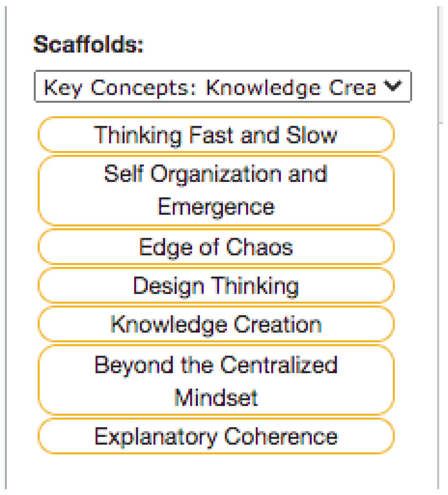448x495 pixels.
Task: Click the Explanatory Coherence pill at bottom
Action: click(x=216, y=436)
